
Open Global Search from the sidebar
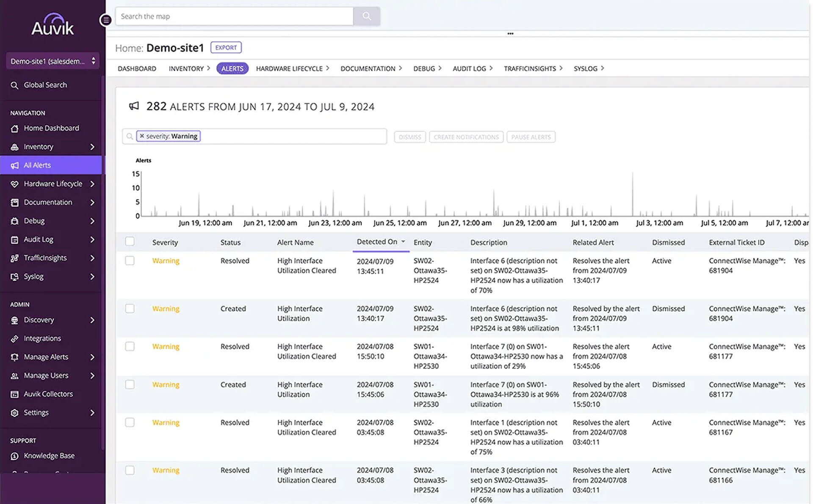45,85
